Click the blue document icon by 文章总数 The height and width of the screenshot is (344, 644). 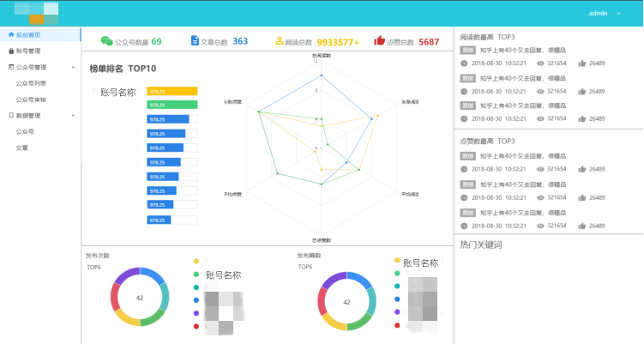(195, 40)
